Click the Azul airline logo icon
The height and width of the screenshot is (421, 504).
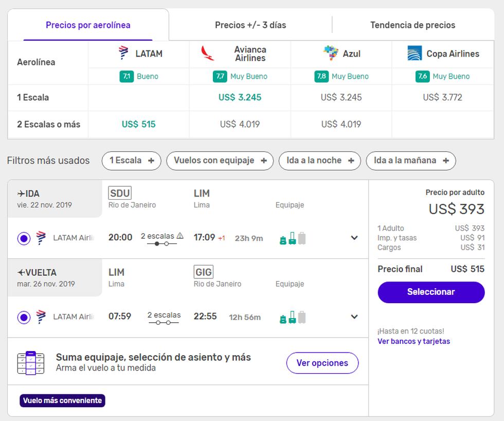(331, 53)
